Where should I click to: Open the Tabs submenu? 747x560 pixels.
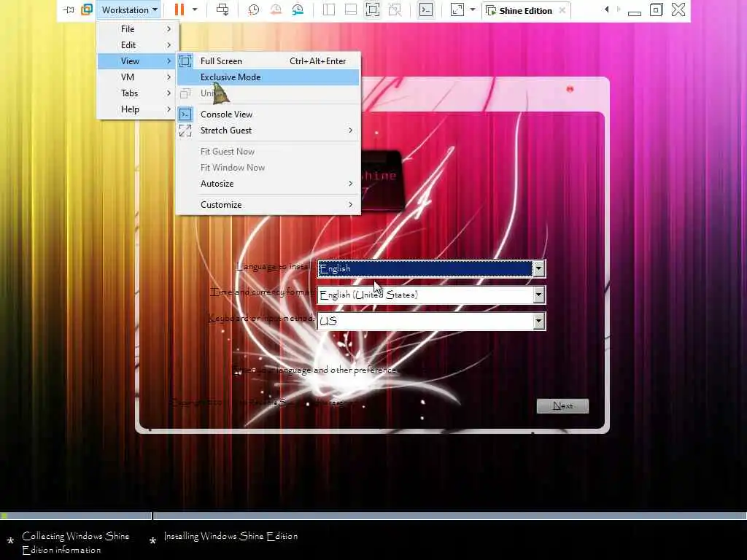point(136,93)
